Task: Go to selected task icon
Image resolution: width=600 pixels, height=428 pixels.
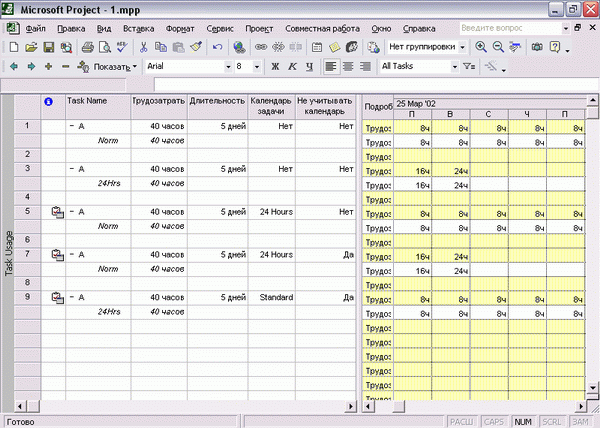Action: click(515, 47)
